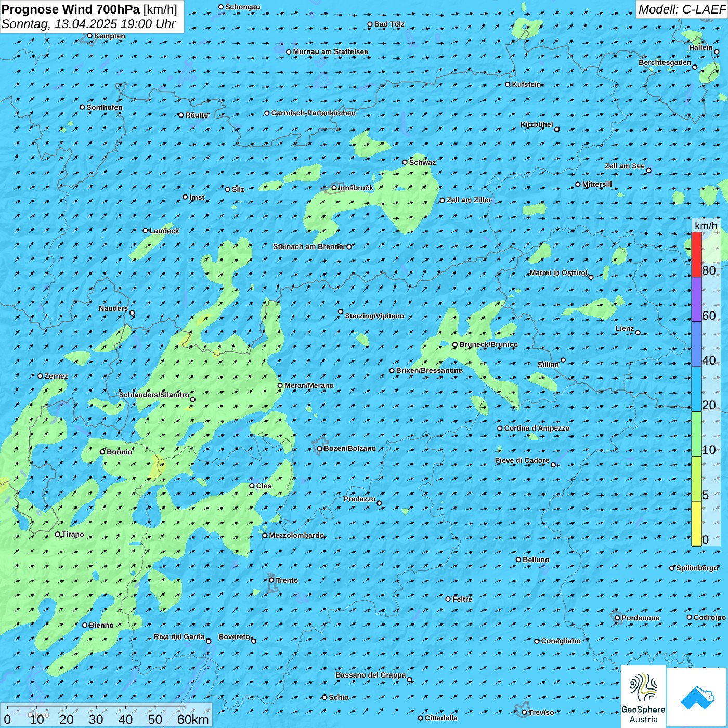Image resolution: width=728 pixels, height=728 pixels.
Task: Click the Pieve di Cadore label
Action: coord(522,460)
